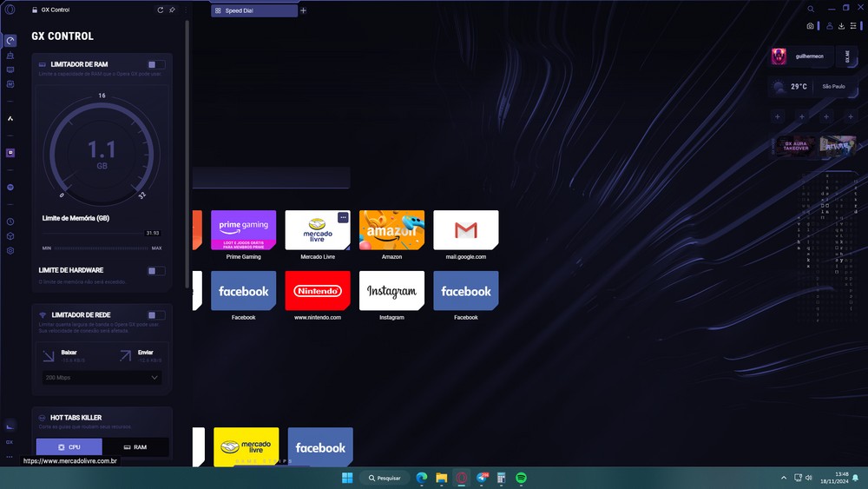Open the Mercado Livre tile options menu
The height and width of the screenshot is (489, 868).
[343, 217]
